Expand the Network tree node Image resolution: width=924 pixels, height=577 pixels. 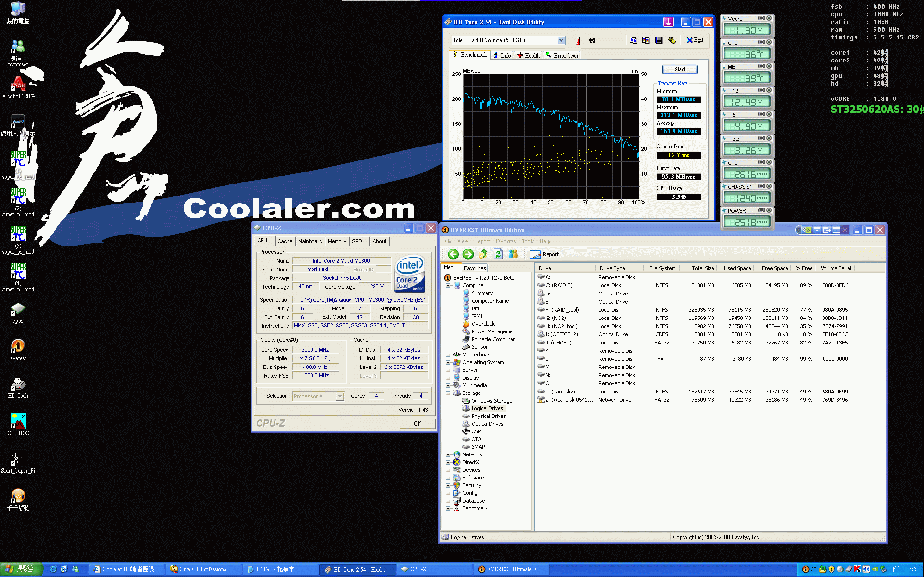click(x=448, y=454)
